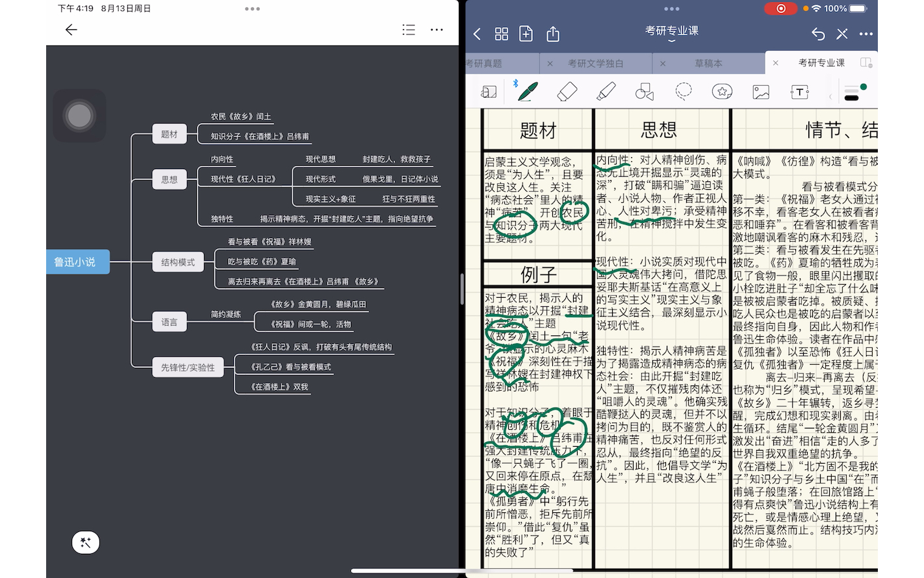The height and width of the screenshot is (578, 924).
Task: Switch to the 考研真题 tab
Action: click(x=484, y=63)
